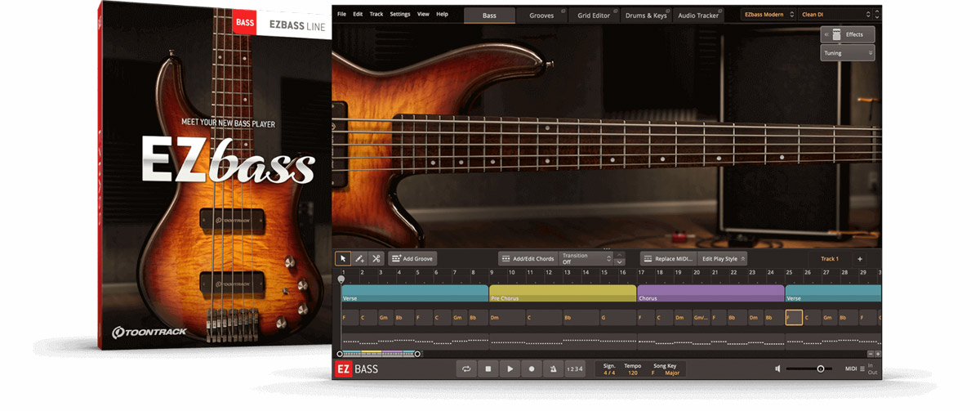
Task: Toggle the metronome click
Action: (554, 369)
